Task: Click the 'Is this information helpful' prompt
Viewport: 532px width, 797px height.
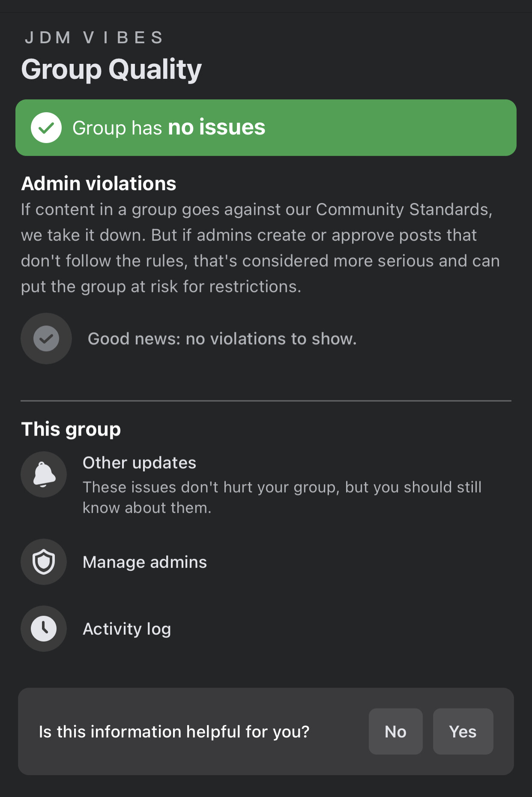Action: (174, 731)
